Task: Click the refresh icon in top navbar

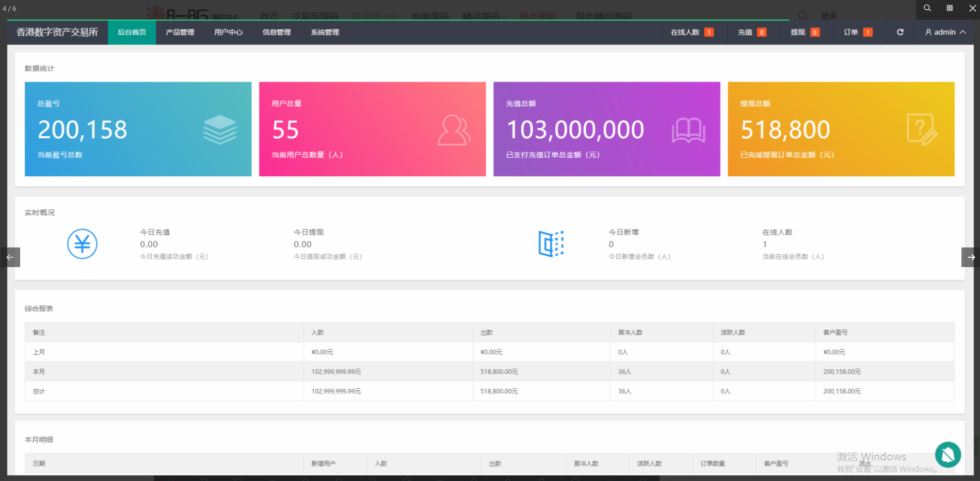Action: click(900, 32)
